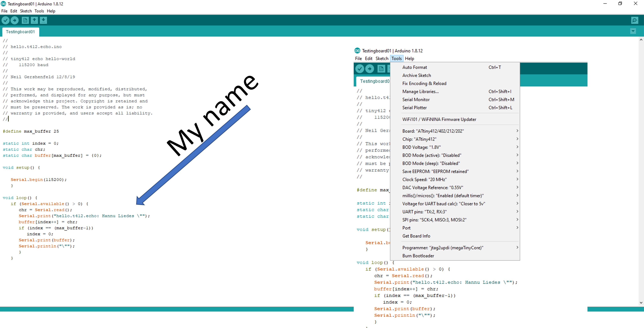Open Serial Monitor from Tools menu

coord(455,100)
